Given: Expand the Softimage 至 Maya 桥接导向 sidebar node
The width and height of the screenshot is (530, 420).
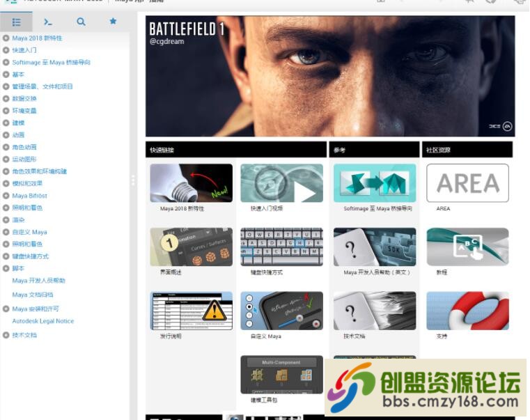Looking at the screenshot, I should [6, 63].
